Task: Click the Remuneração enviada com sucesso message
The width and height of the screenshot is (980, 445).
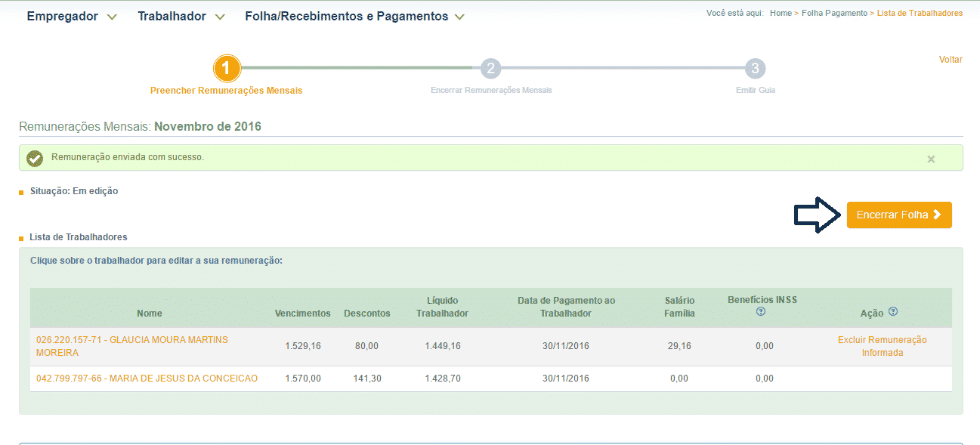Action: [128, 157]
